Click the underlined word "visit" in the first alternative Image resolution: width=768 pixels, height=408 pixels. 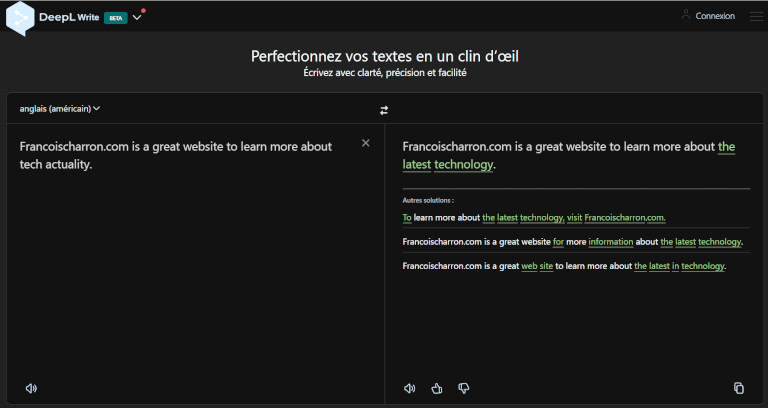(575, 217)
